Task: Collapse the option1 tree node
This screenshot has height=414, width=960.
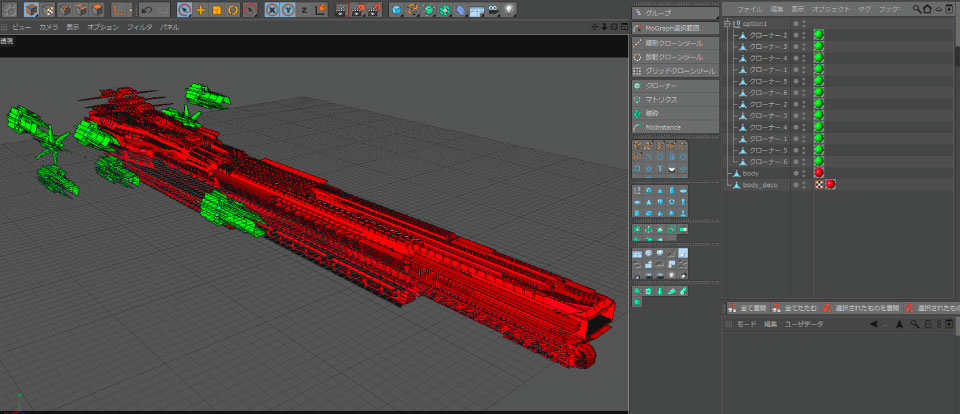Action: coord(727,23)
